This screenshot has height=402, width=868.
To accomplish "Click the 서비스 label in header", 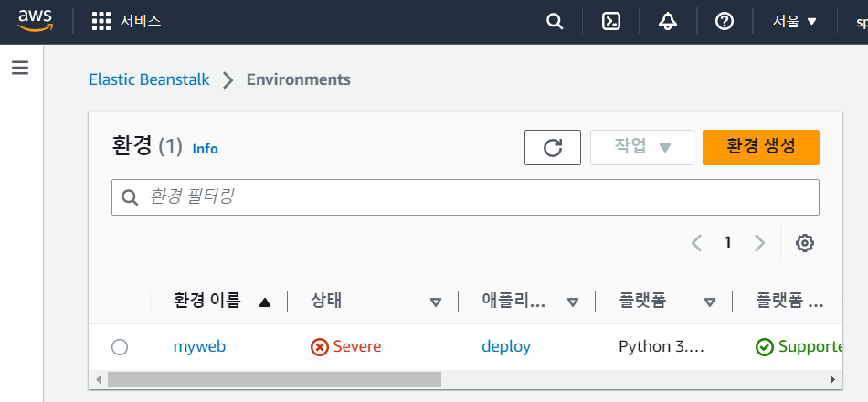I will [141, 22].
